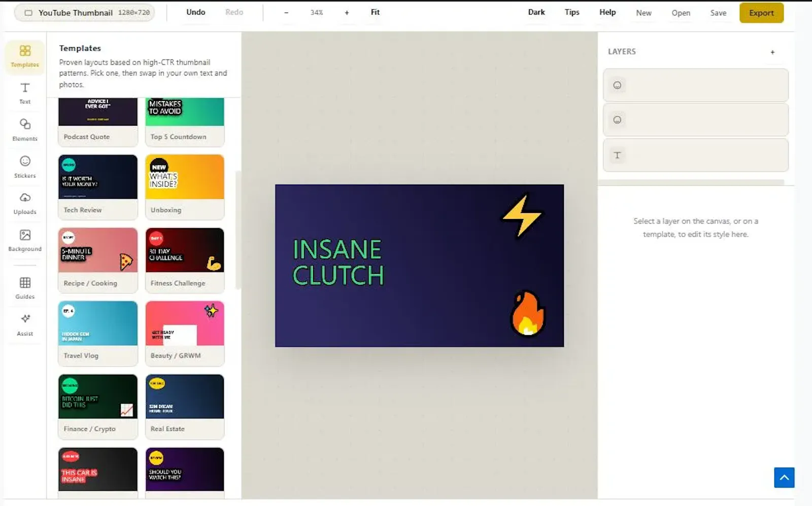
Task: Click the templates list scrollbar
Action: 238,230
